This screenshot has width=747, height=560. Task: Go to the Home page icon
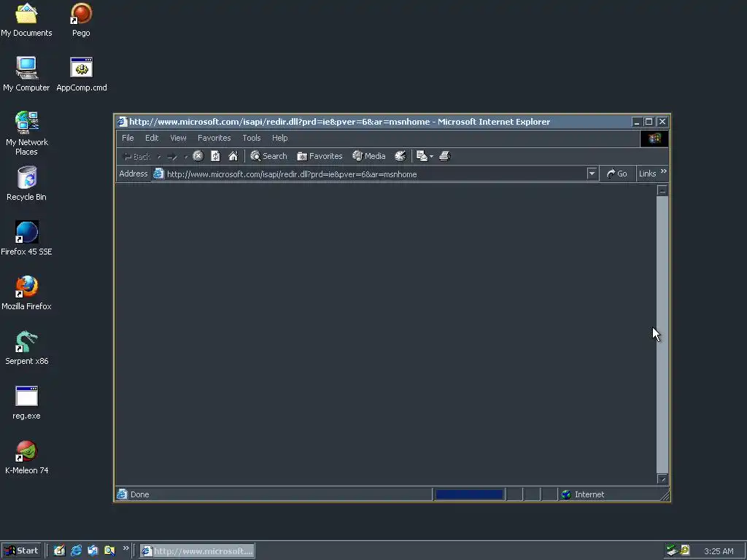(233, 156)
